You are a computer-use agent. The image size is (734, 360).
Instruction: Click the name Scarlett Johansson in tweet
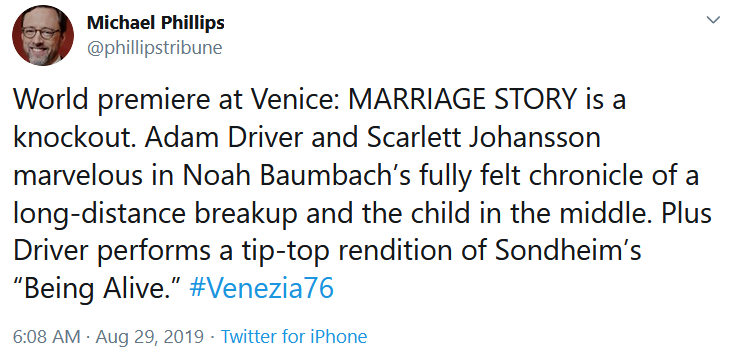tap(483, 137)
